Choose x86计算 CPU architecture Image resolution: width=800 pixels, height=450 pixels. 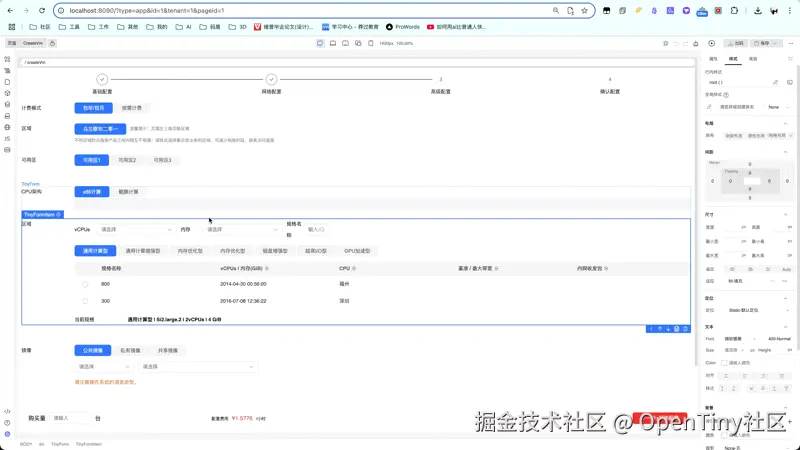click(92, 192)
